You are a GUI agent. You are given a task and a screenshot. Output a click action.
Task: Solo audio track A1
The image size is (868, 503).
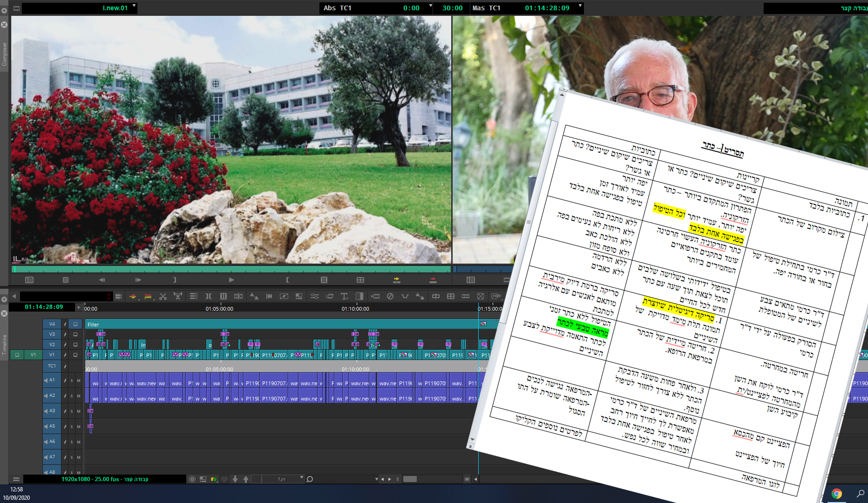click(72, 381)
